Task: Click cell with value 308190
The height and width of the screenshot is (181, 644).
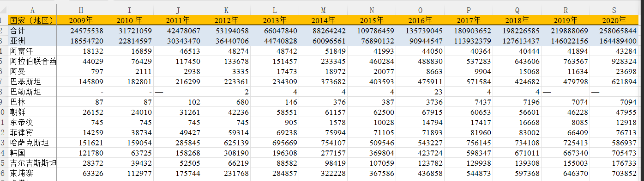Action: pos(226,153)
